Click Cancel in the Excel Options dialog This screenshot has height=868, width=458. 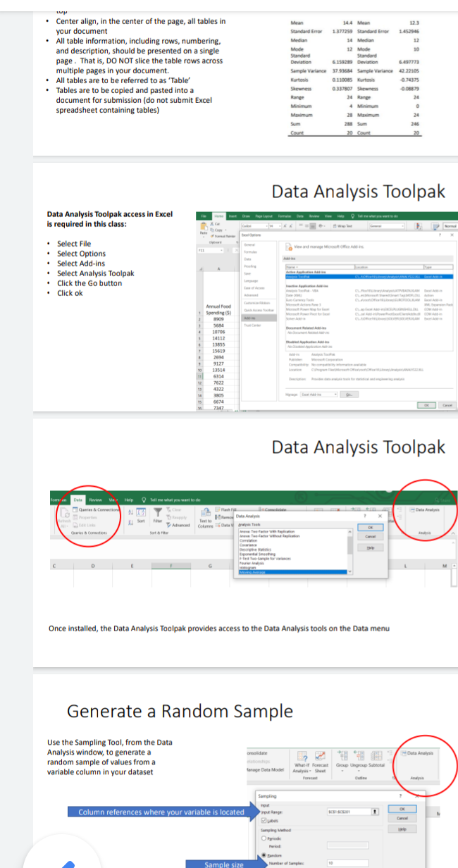pyautogui.click(x=447, y=405)
